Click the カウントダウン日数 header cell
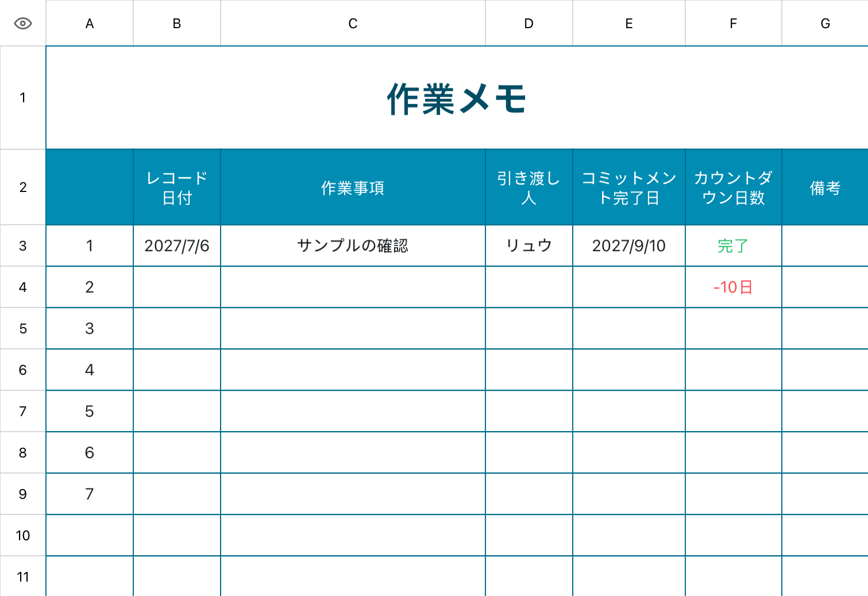 (734, 187)
